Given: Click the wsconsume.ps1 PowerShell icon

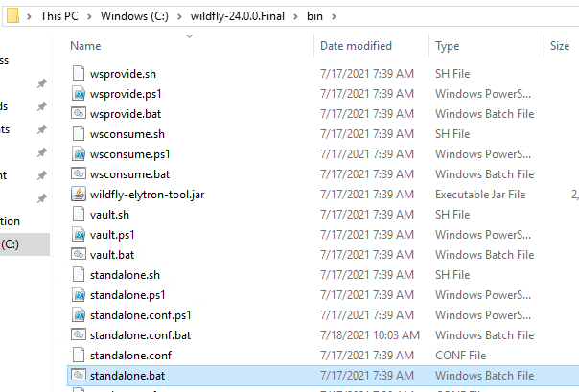Looking at the screenshot, I should (79, 153).
